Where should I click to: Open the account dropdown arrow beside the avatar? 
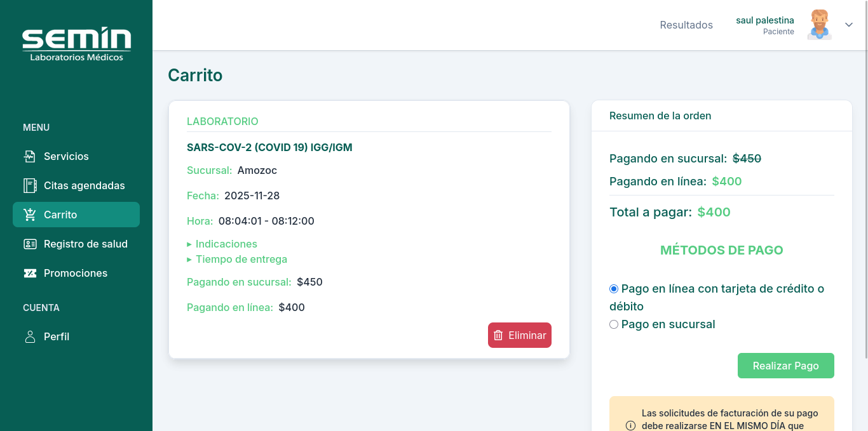(849, 25)
